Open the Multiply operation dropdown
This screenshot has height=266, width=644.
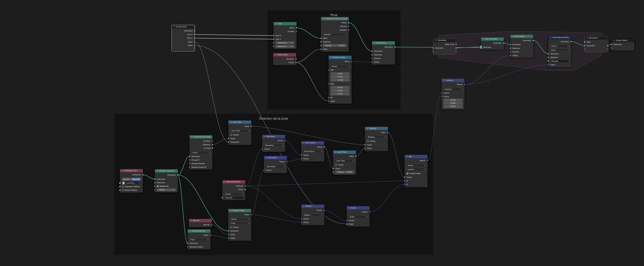coord(376,137)
